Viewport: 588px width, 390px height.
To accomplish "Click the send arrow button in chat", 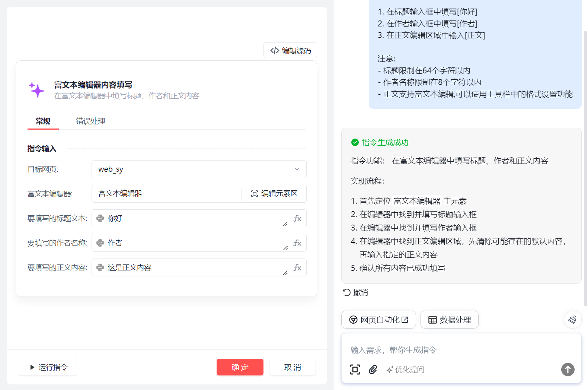I will (568, 370).
